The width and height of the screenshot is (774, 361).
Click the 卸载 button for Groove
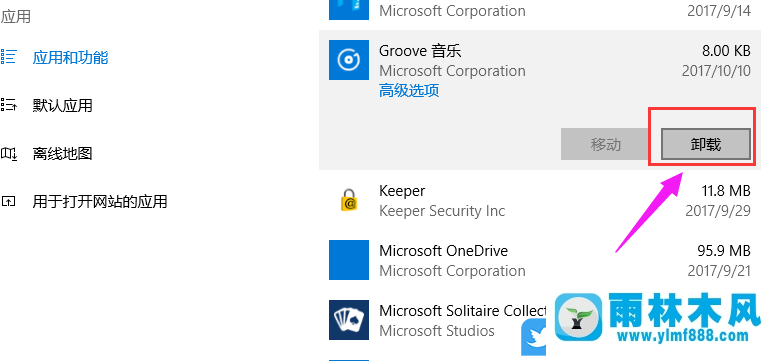705,144
